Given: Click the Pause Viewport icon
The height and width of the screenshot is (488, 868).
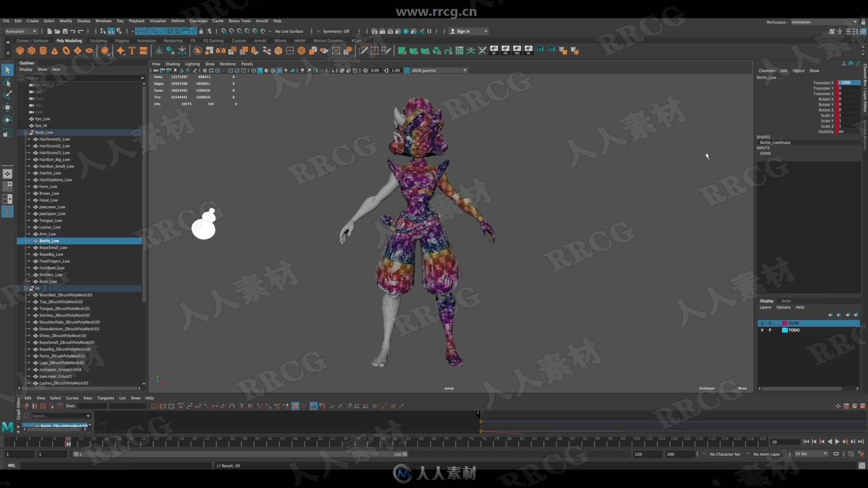Looking at the screenshot, I should coord(429,31).
